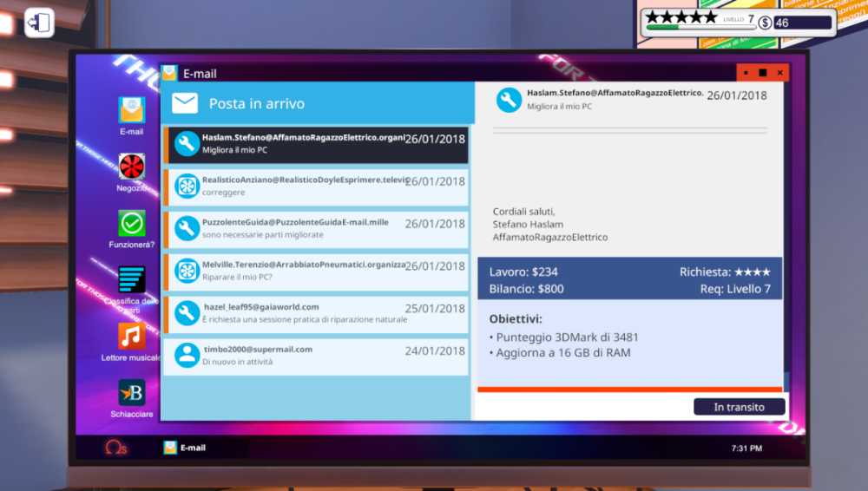Open Classifica dei parti app icon
This screenshot has width=868, height=491.
[132, 281]
